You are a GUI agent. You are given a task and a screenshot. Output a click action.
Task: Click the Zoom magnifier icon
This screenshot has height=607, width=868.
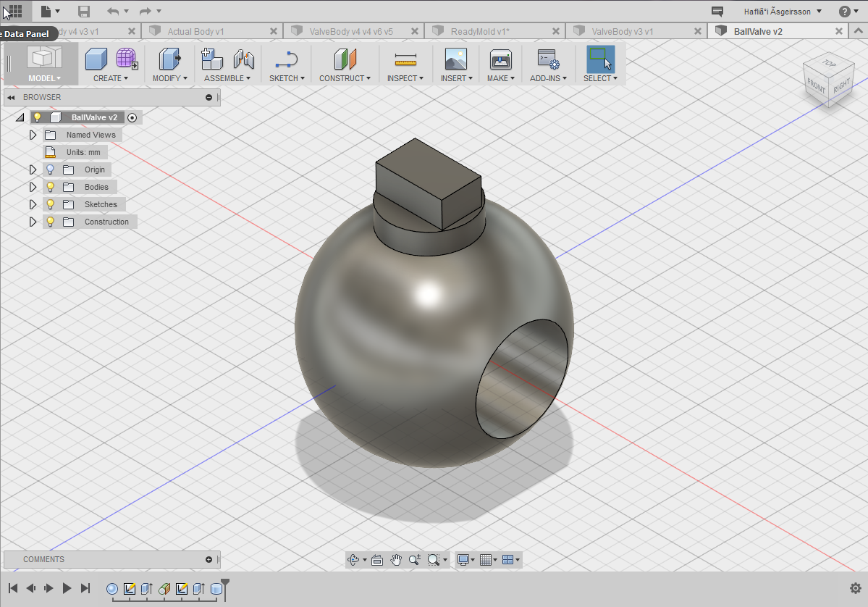point(414,560)
